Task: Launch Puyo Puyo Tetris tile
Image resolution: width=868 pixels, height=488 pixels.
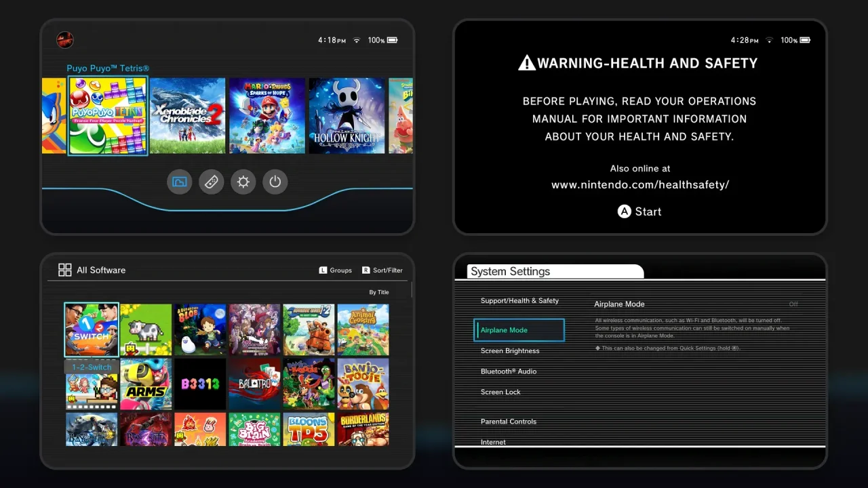Action: (108, 116)
